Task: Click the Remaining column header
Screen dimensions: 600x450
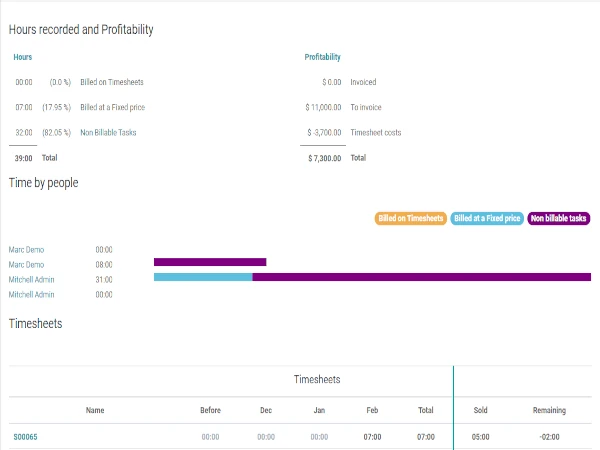Action: click(549, 410)
